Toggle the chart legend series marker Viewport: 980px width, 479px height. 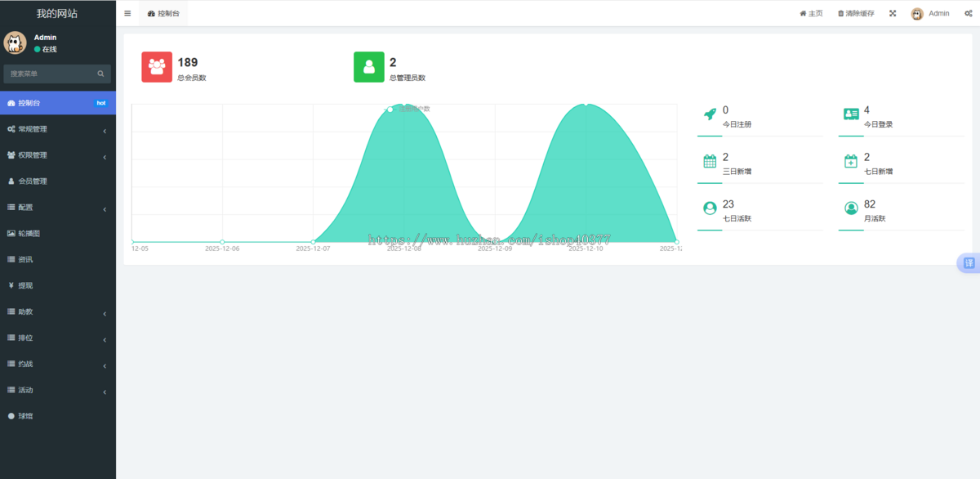tap(391, 110)
